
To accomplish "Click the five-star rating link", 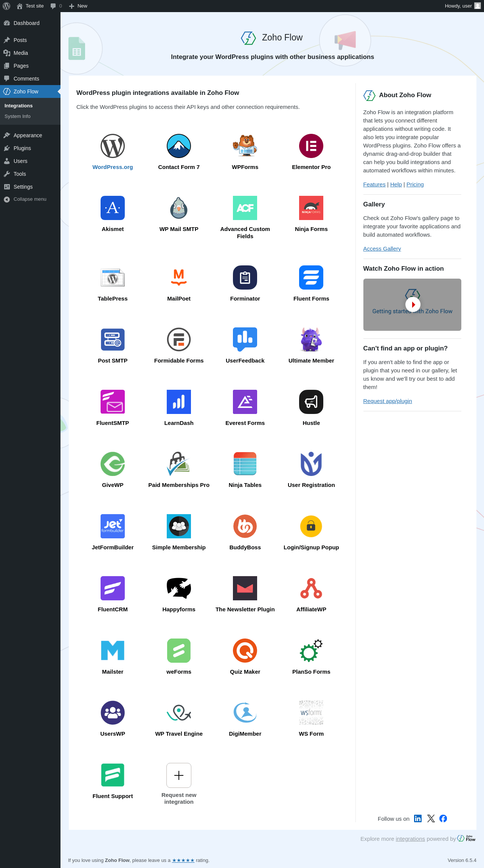I will coord(183,860).
